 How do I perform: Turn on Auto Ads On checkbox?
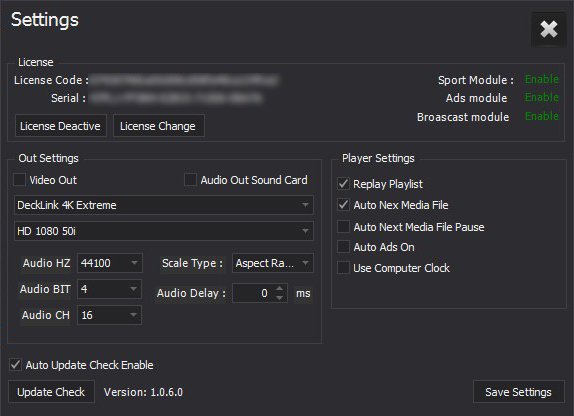[x=343, y=247]
